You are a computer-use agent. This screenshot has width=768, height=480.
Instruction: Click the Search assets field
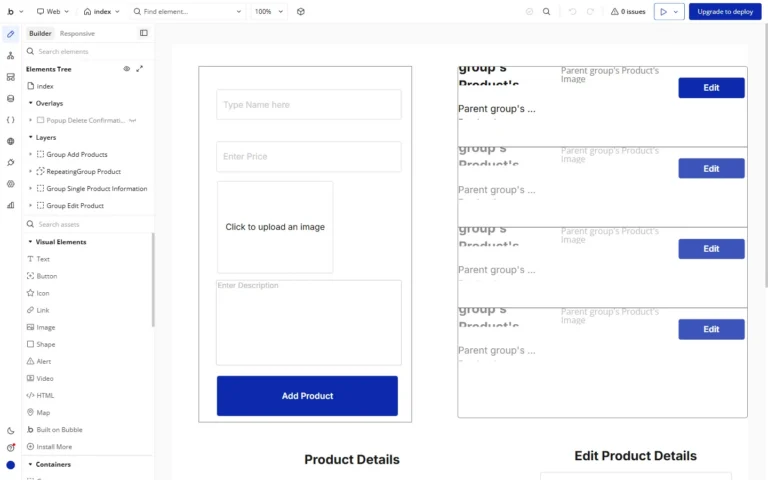88,224
